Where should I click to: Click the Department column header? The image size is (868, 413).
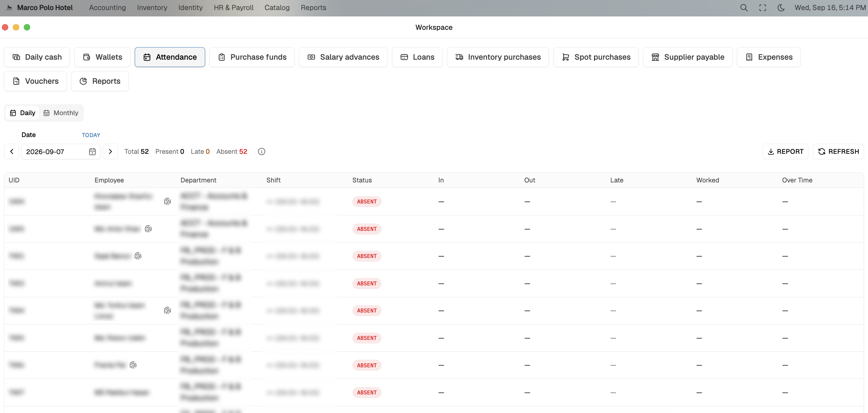click(198, 180)
